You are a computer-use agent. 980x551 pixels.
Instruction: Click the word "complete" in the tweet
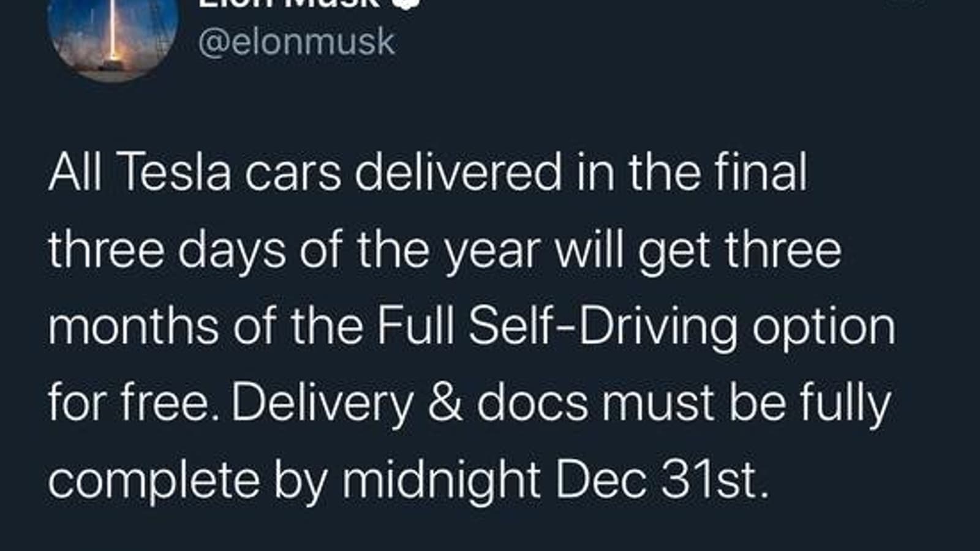tap(154, 481)
